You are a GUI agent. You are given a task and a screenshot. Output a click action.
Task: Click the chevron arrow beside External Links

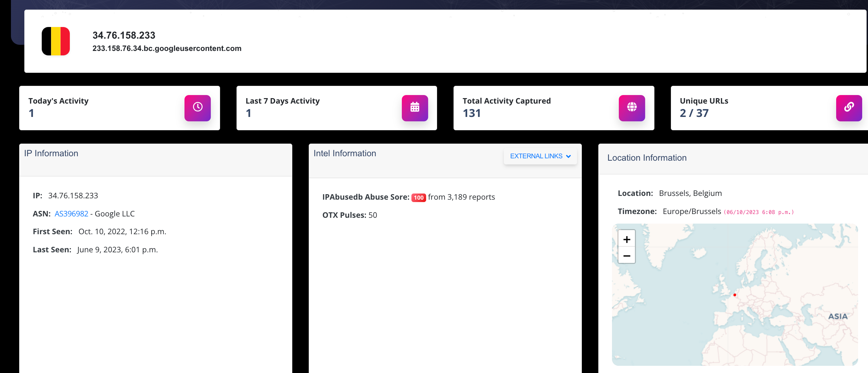(569, 157)
